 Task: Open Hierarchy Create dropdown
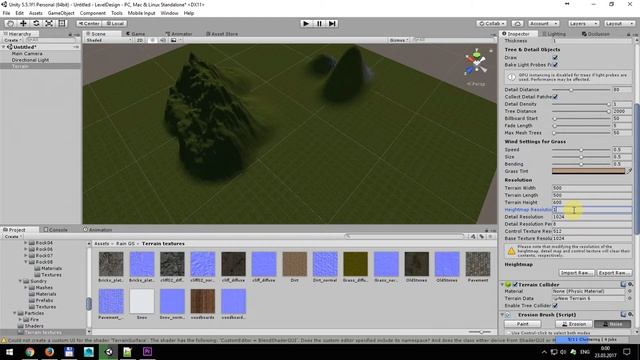click(12, 40)
